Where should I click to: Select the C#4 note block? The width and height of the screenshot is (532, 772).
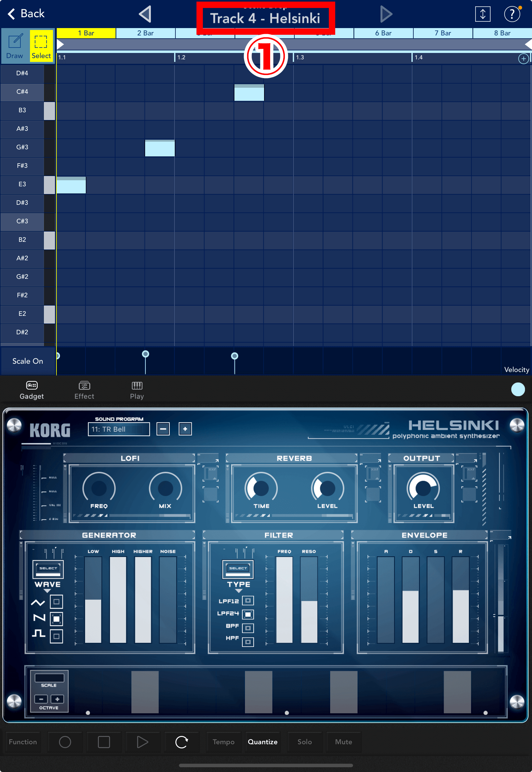249,92
